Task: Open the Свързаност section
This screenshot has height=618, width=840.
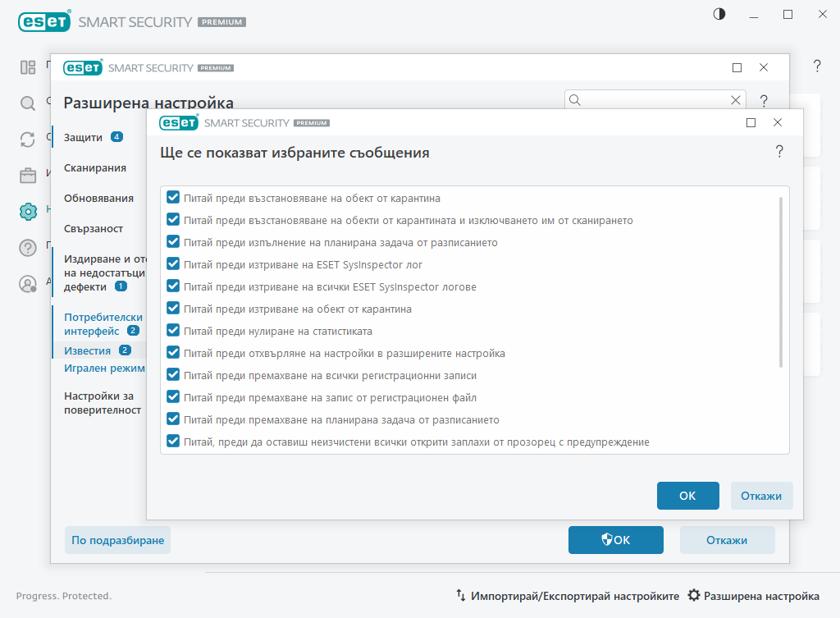Action: pyautogui.click(x=94, y=229)
